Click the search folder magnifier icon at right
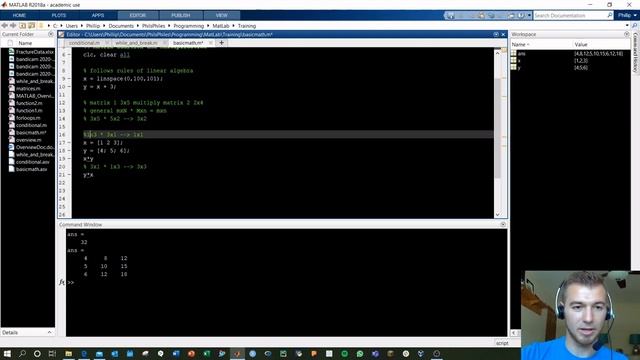Image resolution: width=640 pixels, height=360 pixels. 634,25
